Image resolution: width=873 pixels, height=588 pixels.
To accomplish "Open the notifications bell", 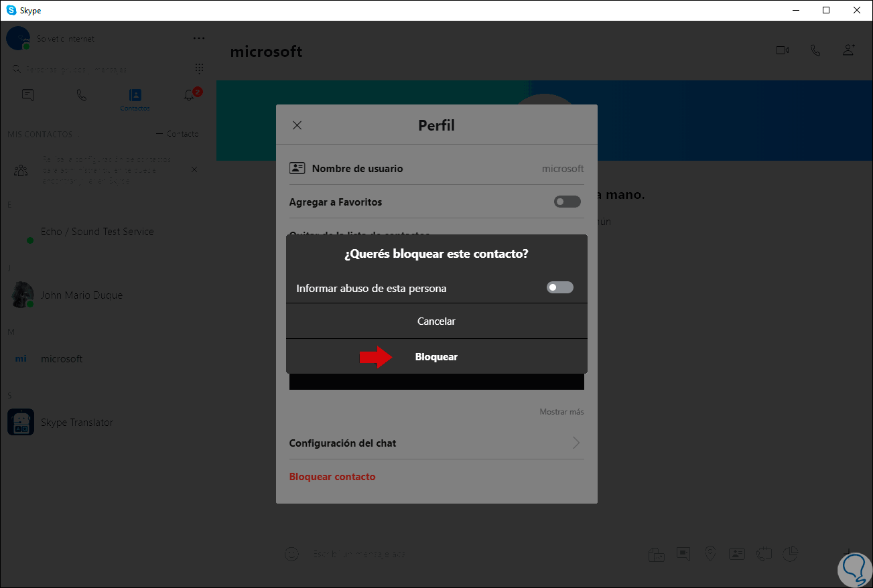I will 189,96.
